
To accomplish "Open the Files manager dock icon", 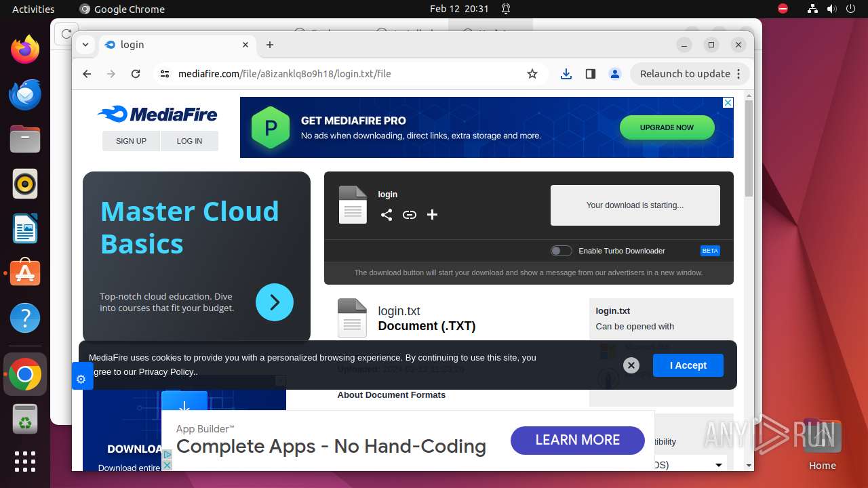I will [x=25, y=139].
